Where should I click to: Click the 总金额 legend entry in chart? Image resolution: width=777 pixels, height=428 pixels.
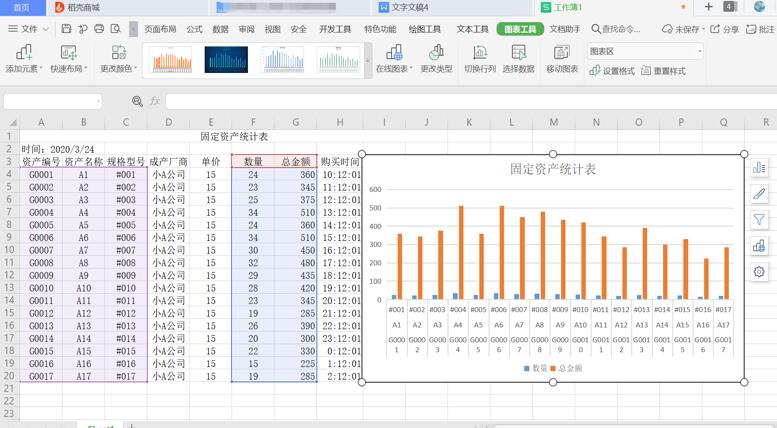(x=567, y=368)
